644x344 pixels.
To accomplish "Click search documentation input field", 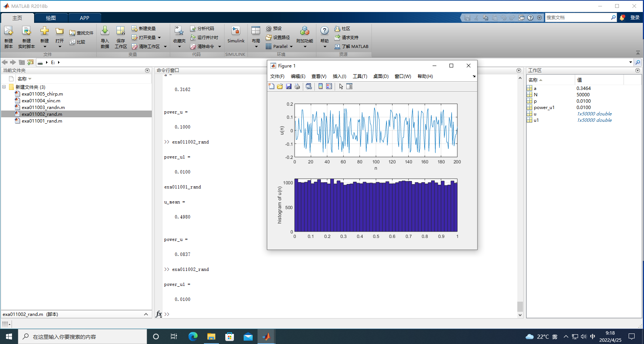I will (577, 18).
